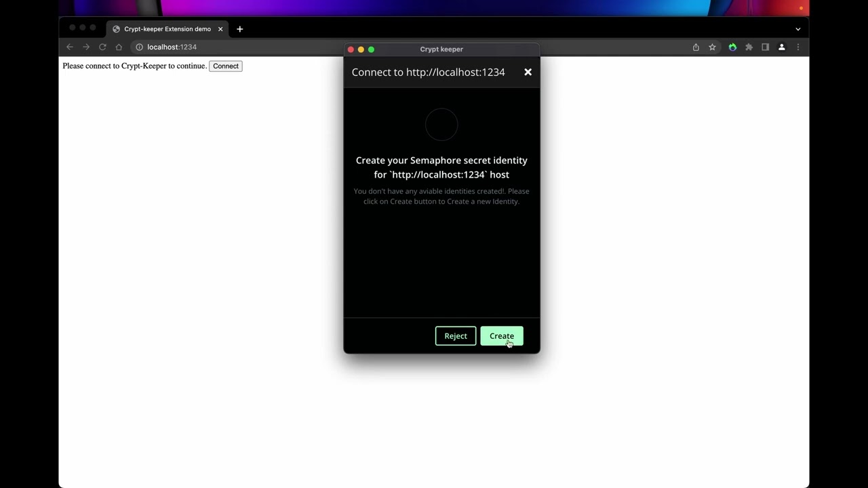Reload the page with the refresh icon

click(102, 47)
